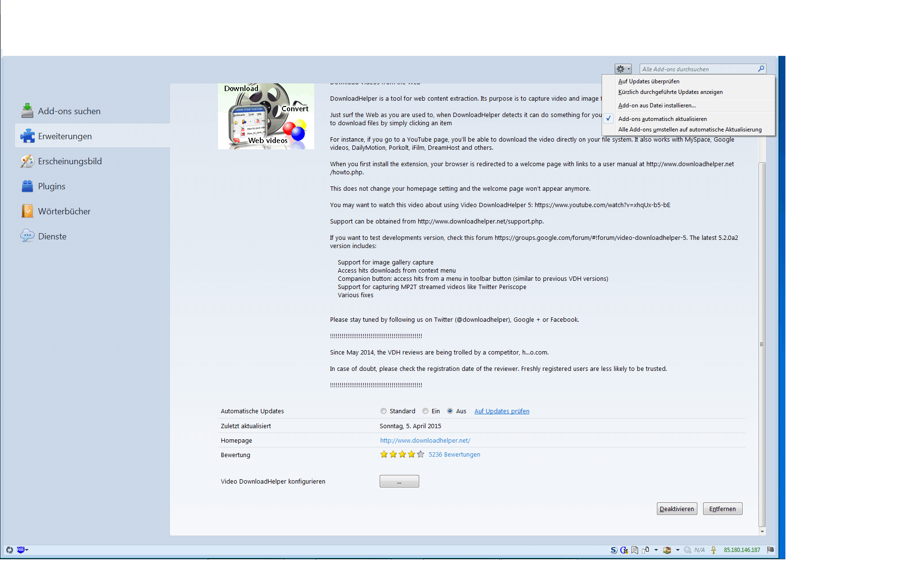The height and width of the screenshot is (578, 924).
Task: Open the 'Auf Updates prüfen' link
Action: [x=501, y=411]
